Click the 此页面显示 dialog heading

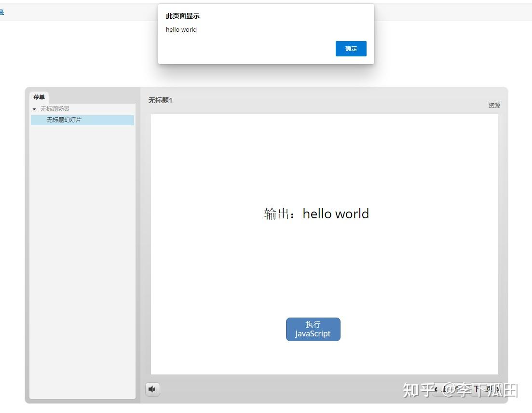click(x=183, y=16)
